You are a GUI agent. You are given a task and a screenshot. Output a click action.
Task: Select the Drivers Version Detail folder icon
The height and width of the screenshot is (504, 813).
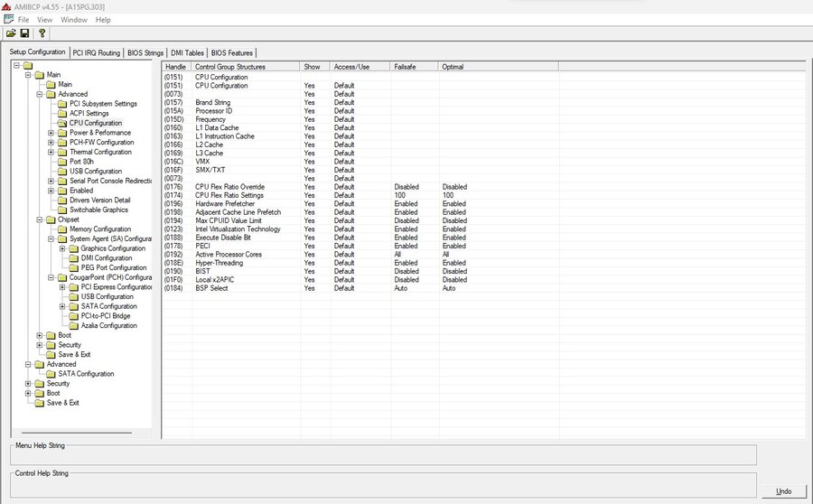62,201
